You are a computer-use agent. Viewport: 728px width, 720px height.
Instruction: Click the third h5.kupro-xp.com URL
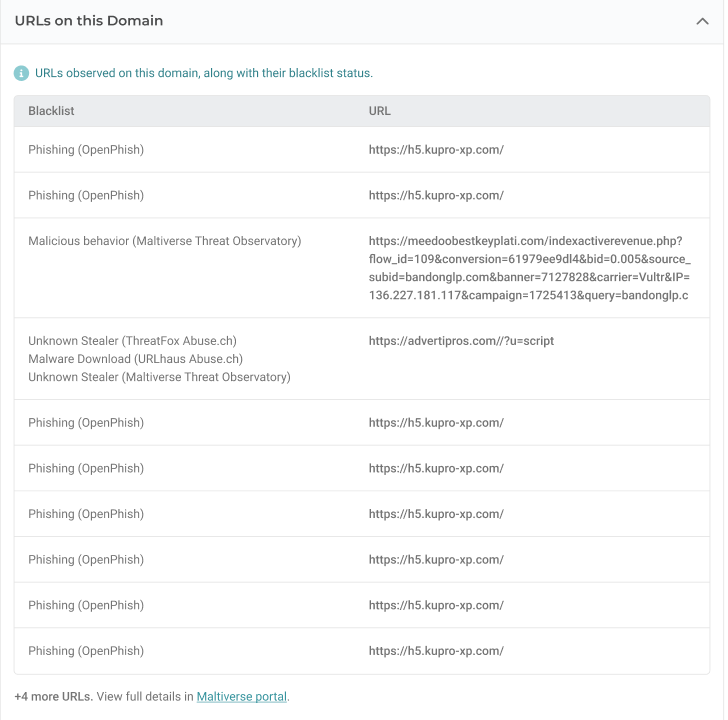coord(435,423)
